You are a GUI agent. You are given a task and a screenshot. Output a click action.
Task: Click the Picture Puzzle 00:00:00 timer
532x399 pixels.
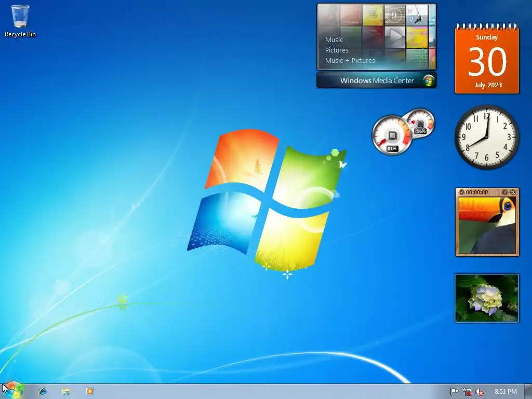(477, 192)
